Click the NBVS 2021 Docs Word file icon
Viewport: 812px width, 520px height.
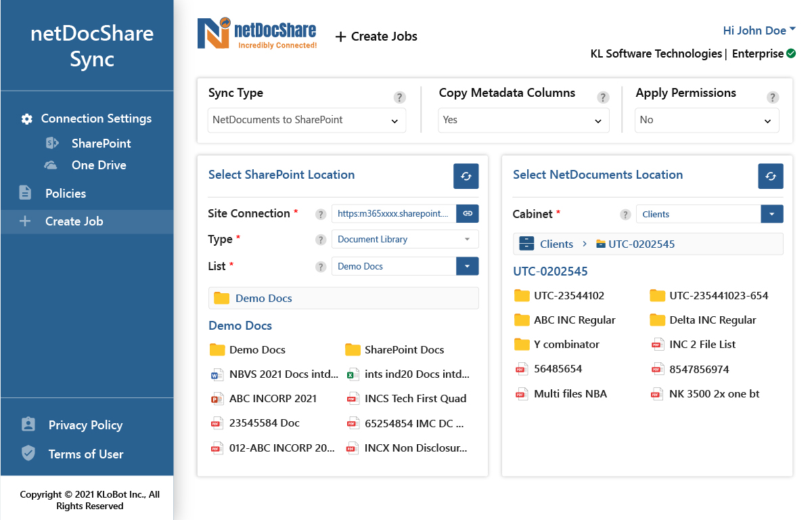point(217,374)
